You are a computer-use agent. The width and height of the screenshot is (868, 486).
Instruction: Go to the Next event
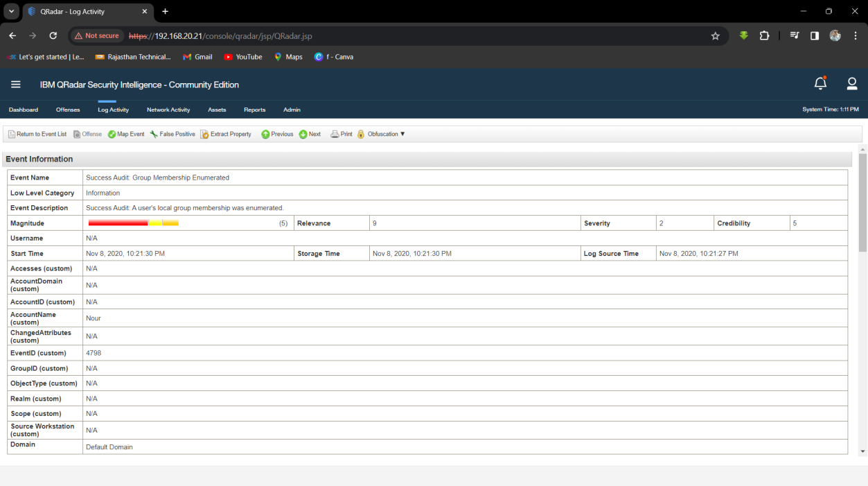(310, 134)
